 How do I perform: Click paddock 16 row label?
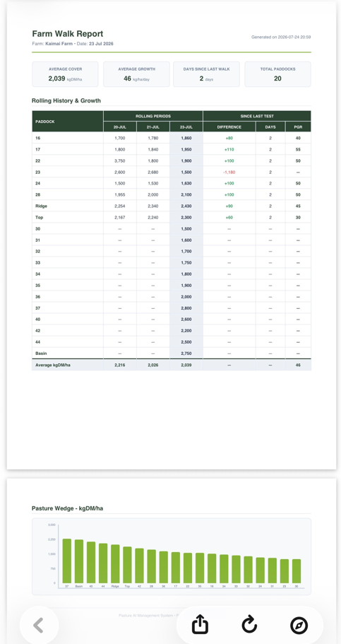pos(37,139)
